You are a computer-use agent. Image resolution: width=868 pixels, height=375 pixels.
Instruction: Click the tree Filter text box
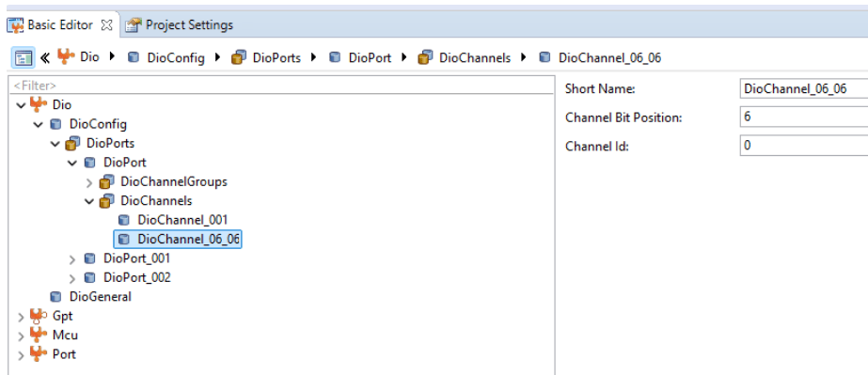[281, 86]
